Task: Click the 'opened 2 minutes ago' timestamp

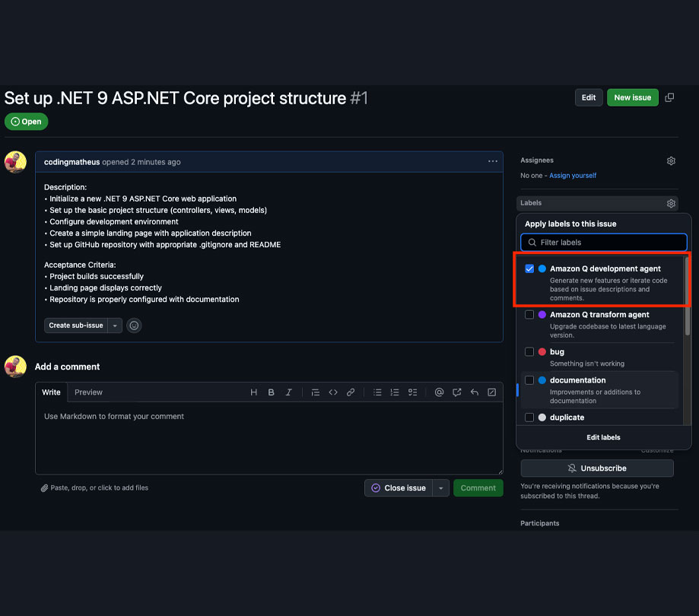Action: [141, 162]
